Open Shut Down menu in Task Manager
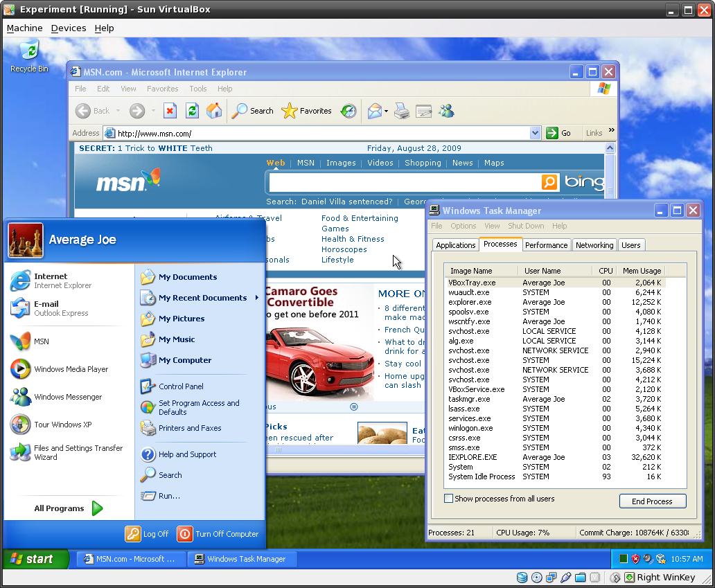 pyautogui.click(x=526, y=226)
